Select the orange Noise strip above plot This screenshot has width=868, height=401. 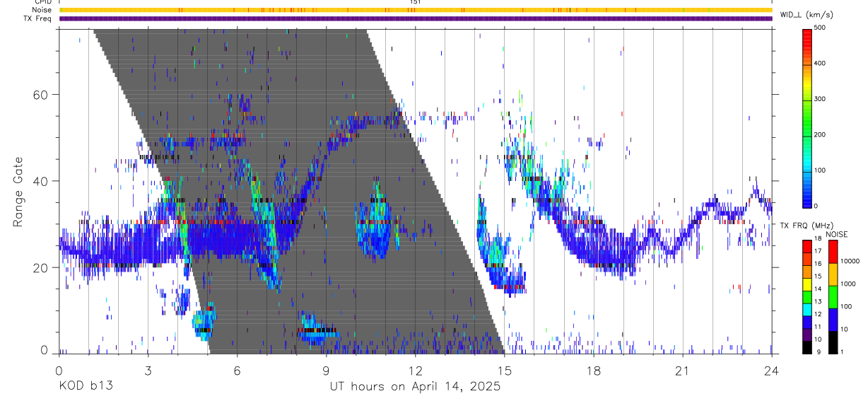click(x=416, y=10)
